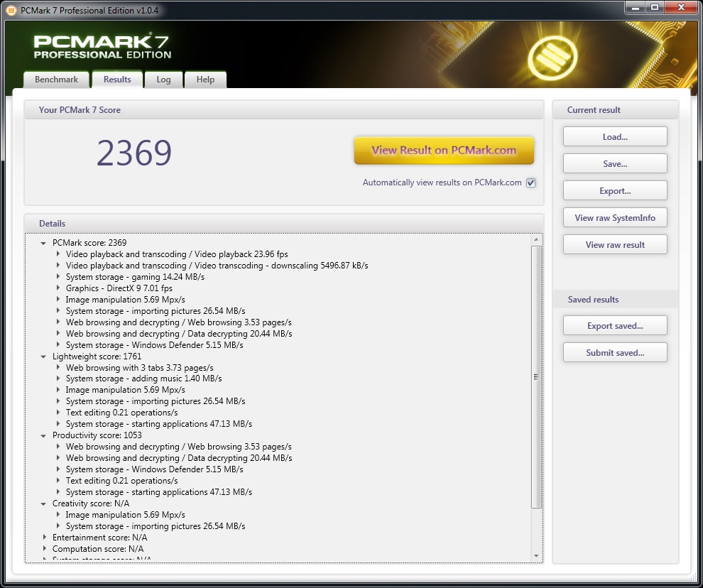Click the 'Details' panel header
The width and height of the screenshot is (703, 588).
(52, 224)
